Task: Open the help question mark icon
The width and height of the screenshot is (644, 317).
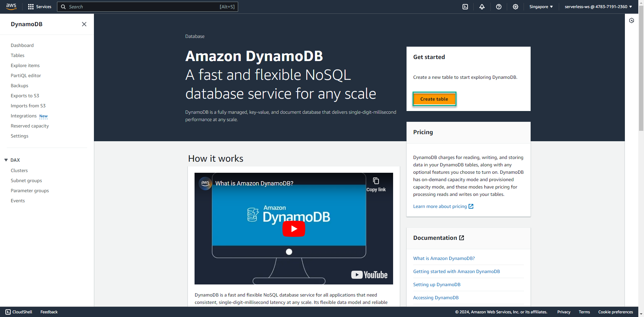Action: tap(499, 7)
